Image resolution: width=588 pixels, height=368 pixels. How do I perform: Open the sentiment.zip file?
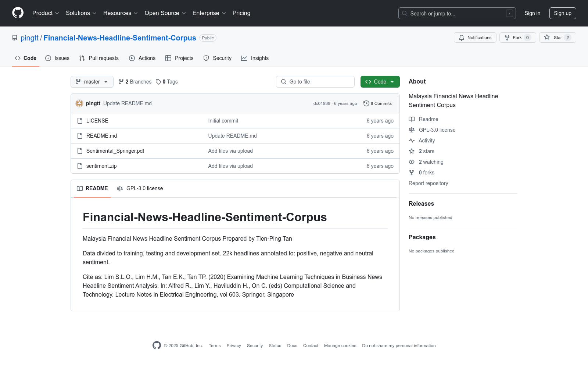101,166
